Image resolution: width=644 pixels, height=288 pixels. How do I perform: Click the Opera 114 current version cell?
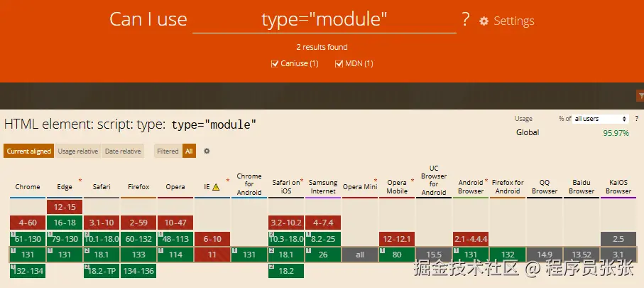pos(175,255)
